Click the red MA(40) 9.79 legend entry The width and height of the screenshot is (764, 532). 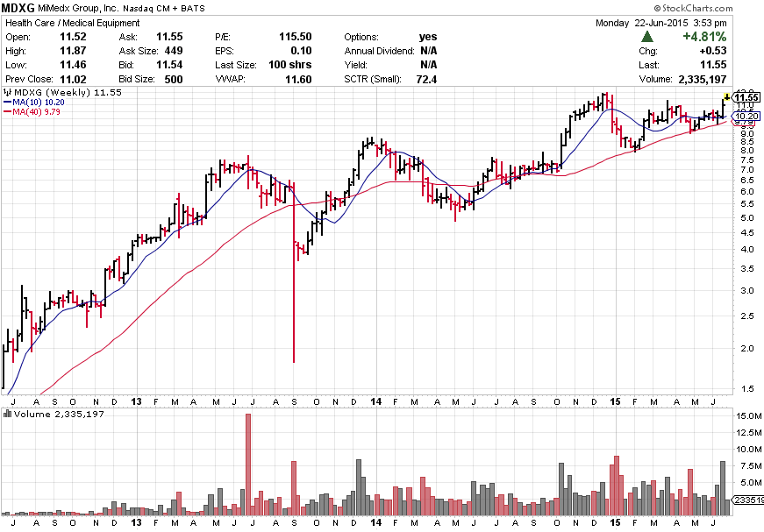(32, 111)
